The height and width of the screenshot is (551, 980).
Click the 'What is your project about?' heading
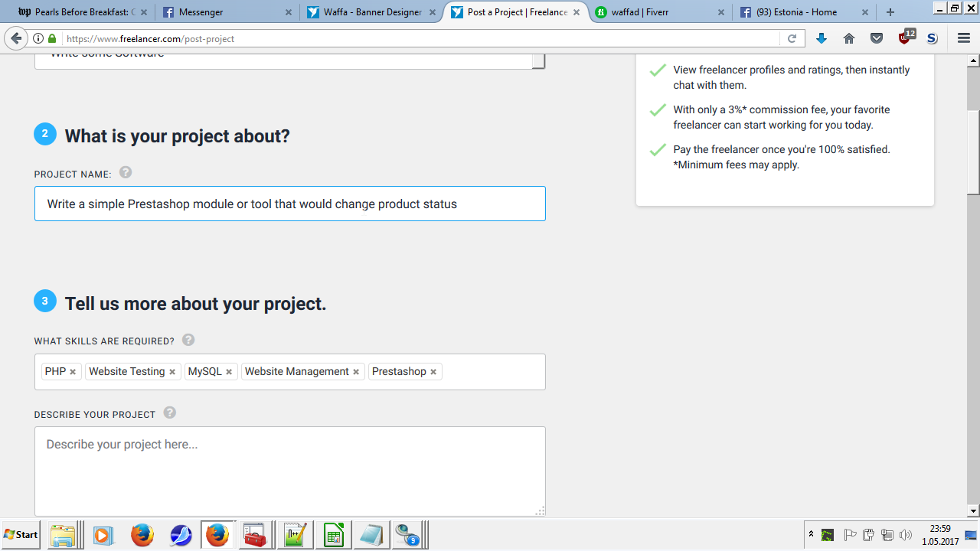(178, 136)
